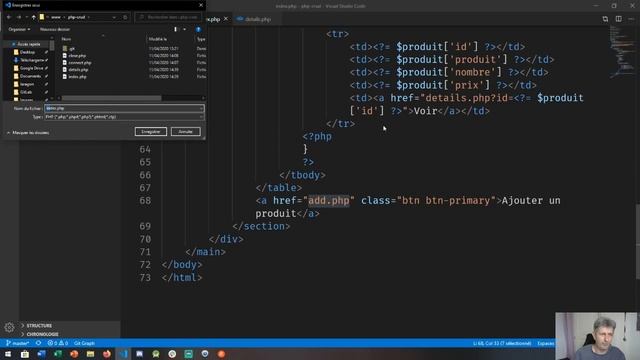Click the horizontal scrollbar of the file list

111,98
